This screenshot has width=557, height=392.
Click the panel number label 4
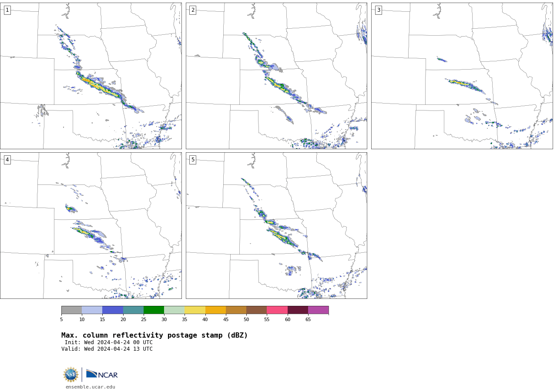(7, 160)
